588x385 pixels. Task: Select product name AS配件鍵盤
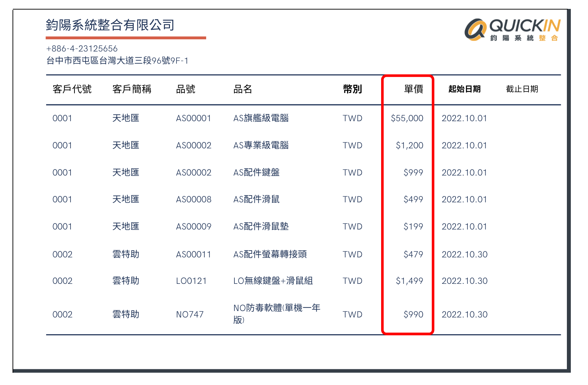[256, 172]
